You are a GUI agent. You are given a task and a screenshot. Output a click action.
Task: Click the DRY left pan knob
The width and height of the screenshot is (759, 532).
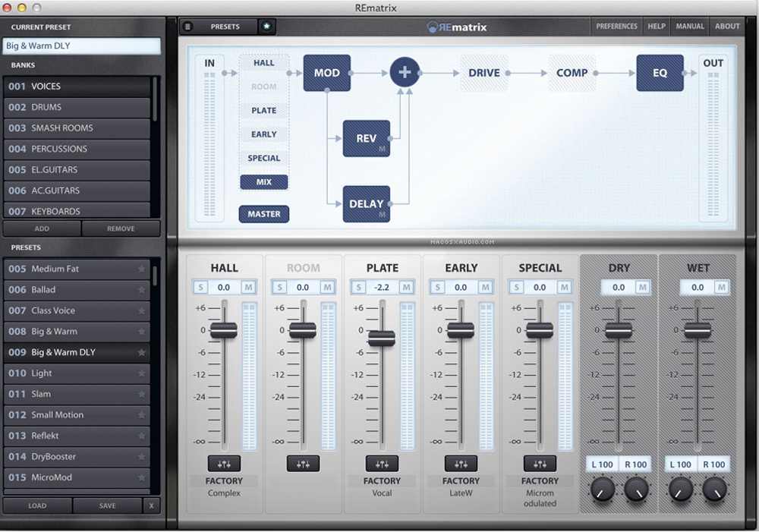[603, 489]
